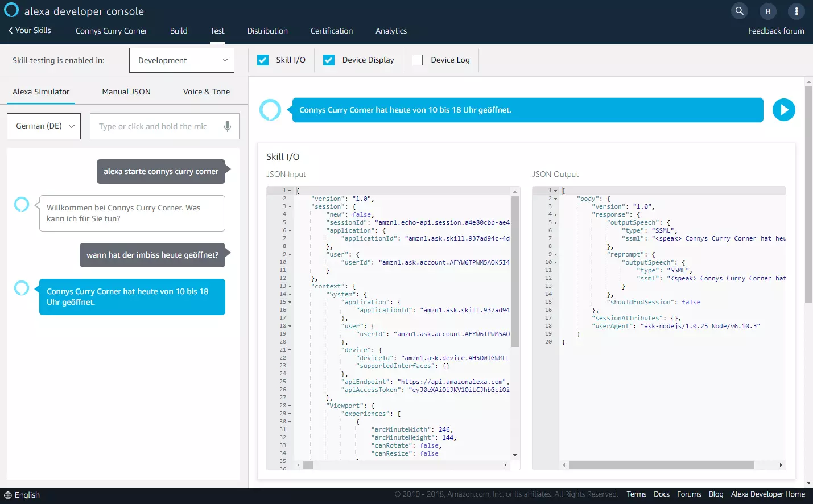Image resolution: width=813 pixels, height=504 pixels.
Task: Collapse JSON Input line 3 session block
Action: tap(290, 207)
